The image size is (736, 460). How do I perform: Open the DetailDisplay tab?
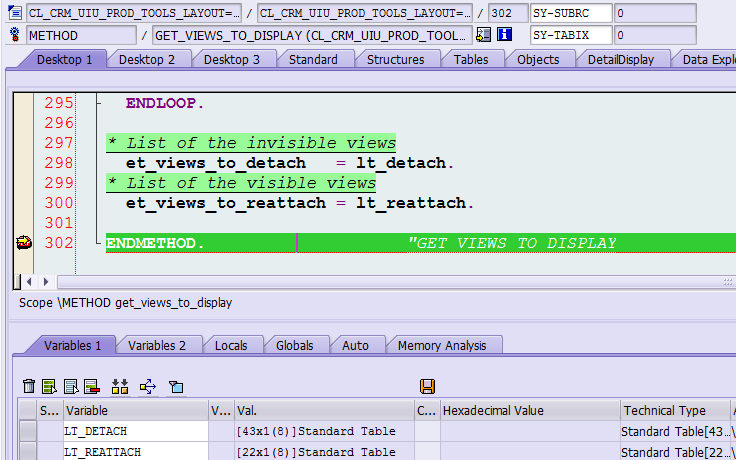point(621,60)
